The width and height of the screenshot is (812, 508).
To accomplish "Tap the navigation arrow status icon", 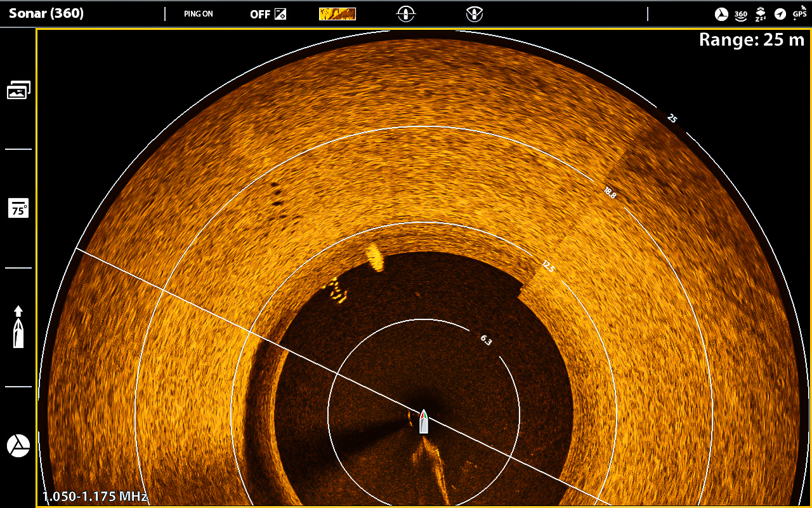I will 780,14.
